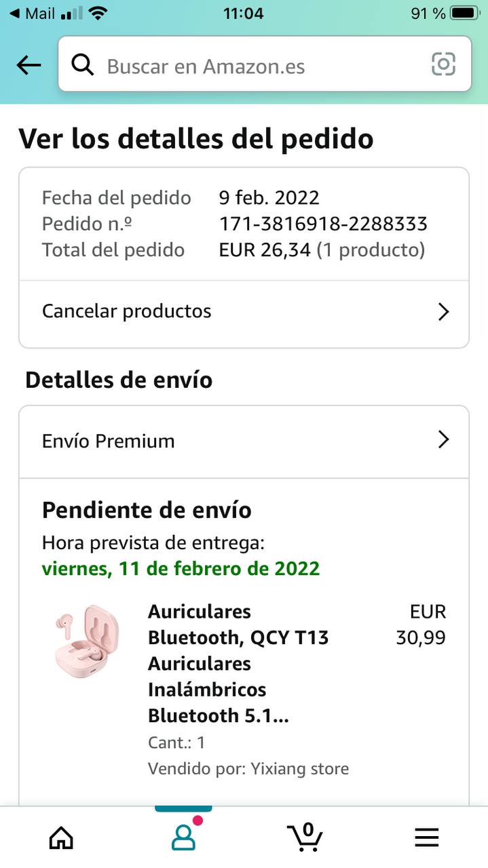Open the Auriculares Bluetooth QCY T13 product title
488x868 pixels.
coord(238,663)
